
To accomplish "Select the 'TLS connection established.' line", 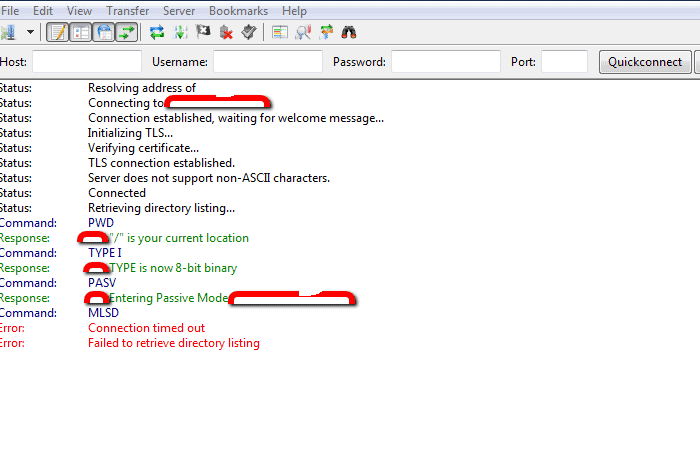I will pos(161,163).
